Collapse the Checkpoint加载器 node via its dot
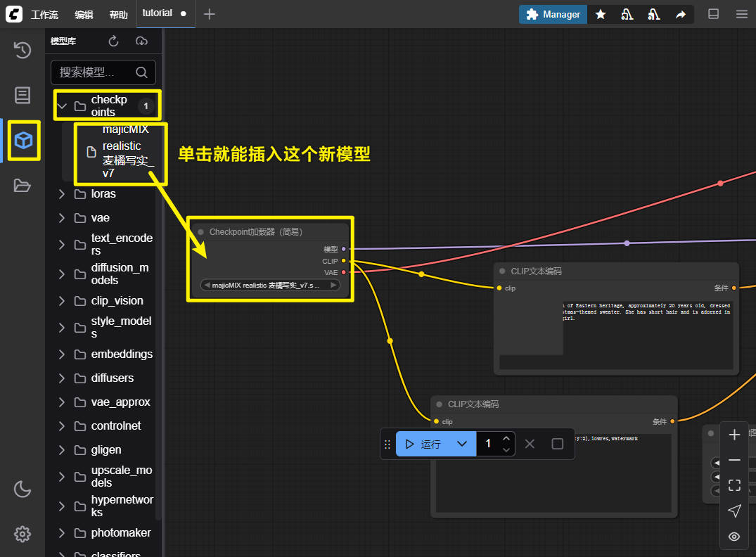The width and height of the screenshot is (756, 557). 200,232
